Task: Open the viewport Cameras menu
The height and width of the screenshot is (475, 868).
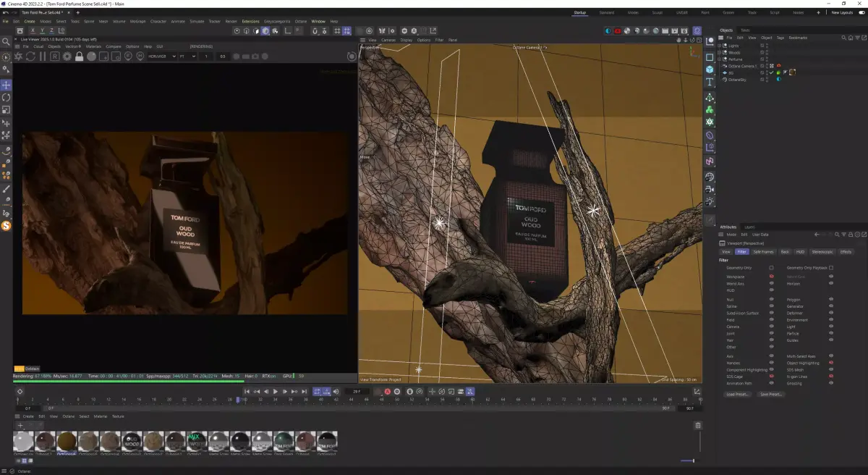Action: tap(388, 40)
